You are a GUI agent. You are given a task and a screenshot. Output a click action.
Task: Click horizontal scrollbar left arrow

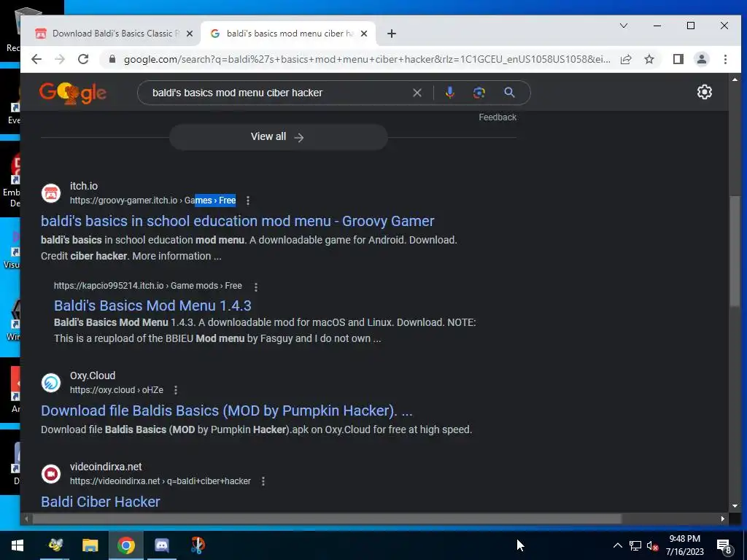coord(27,518)
